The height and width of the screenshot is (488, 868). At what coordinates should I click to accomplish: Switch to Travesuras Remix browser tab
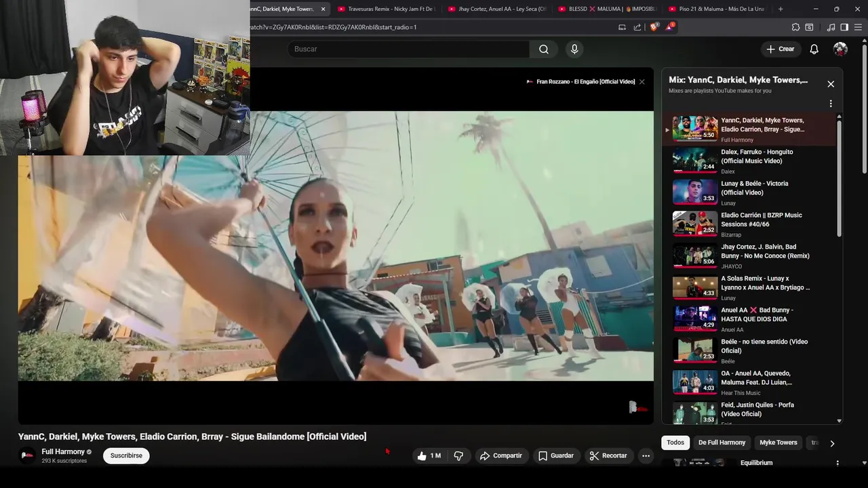click(x=385, y=9)
